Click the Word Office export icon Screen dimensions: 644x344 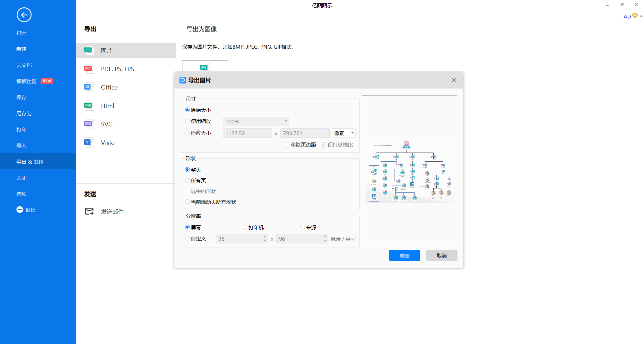pos(89,87)
